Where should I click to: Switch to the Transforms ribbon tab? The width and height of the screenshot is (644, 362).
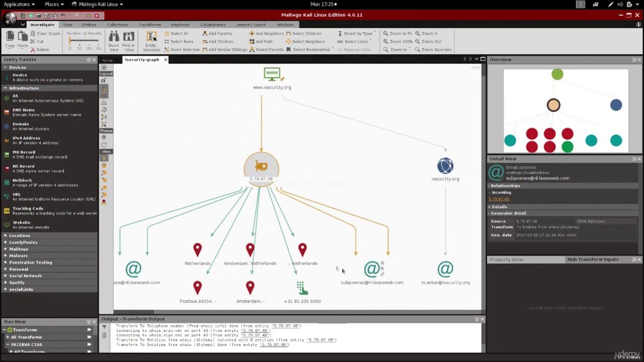pos(149,25)
